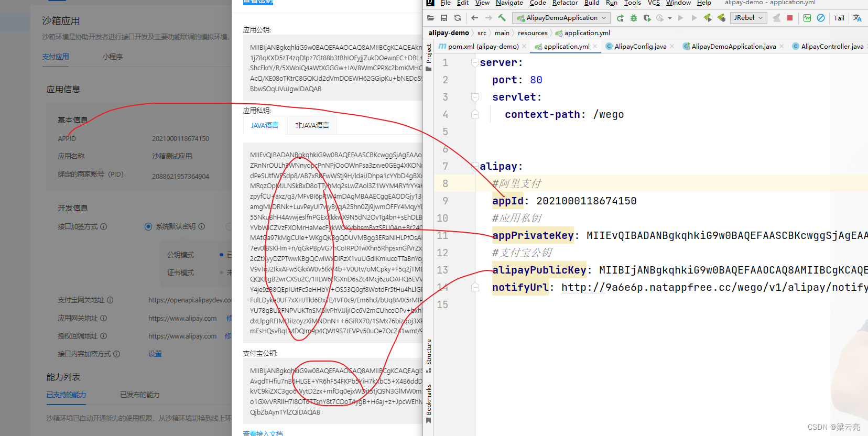Select the 非JAVA语言 private key tab
The width and height of the screenshot is (868, 436).
coord(312,125)
